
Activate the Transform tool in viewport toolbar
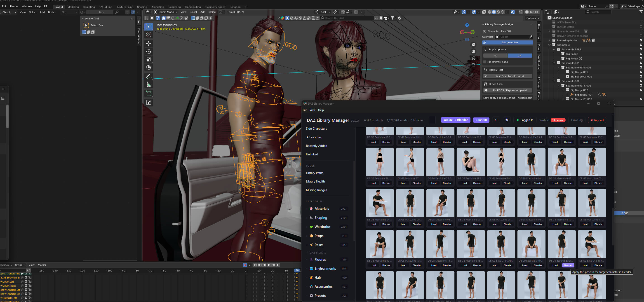tap(149, 68)
